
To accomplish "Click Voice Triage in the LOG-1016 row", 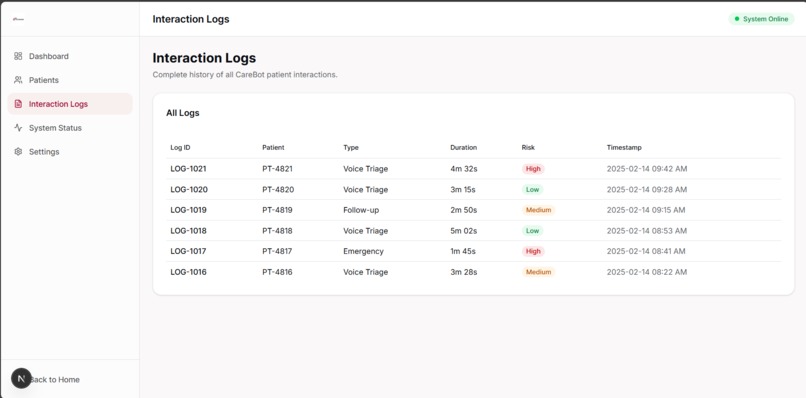I will coord(365,272).
